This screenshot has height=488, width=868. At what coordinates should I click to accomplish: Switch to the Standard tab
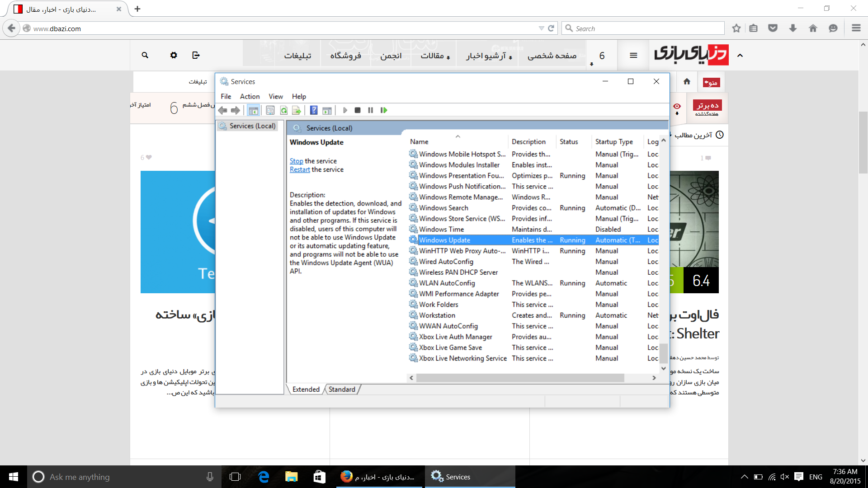click(342, 389)
